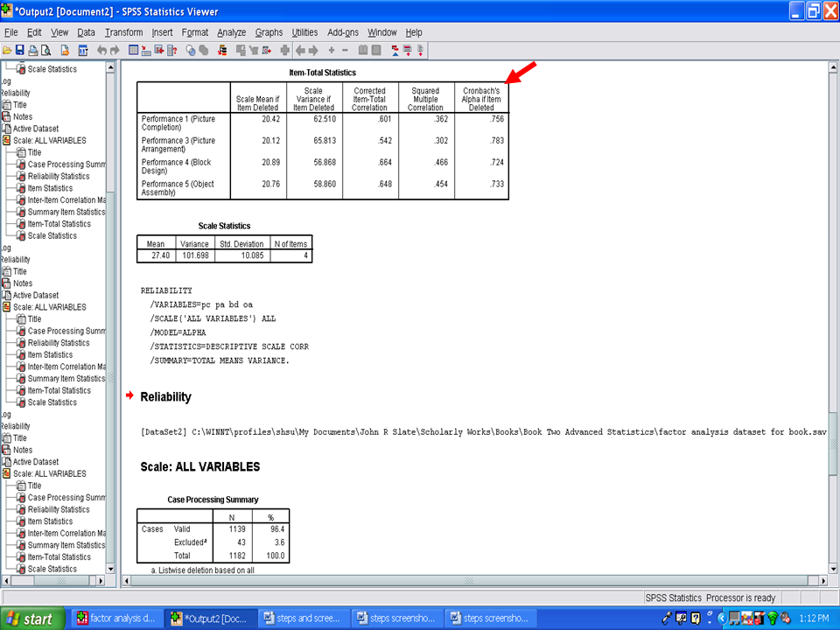Collapse outline item with minus toolbar button
The image size is (840, 630).
(345, 51)
